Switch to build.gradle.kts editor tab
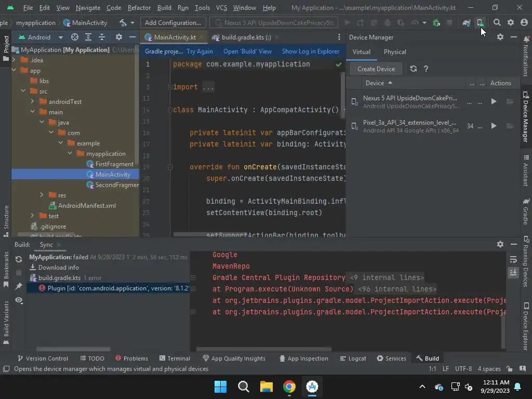 (x=246, y=37)
